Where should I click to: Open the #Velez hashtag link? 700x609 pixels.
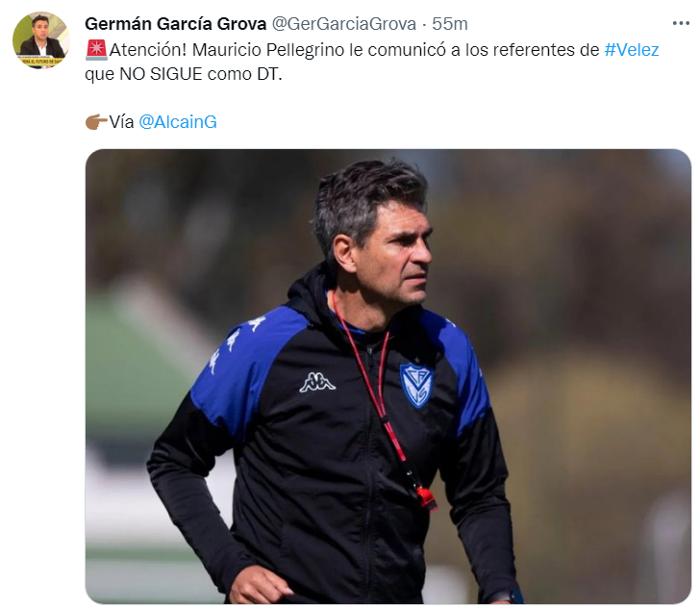click(631, 50)
